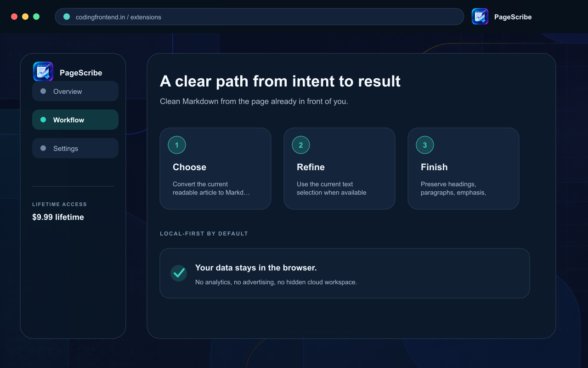The height and width of the screenshot is (368, 588).
Task: Click the step 2 circle badge
Action: coord(301,145)
